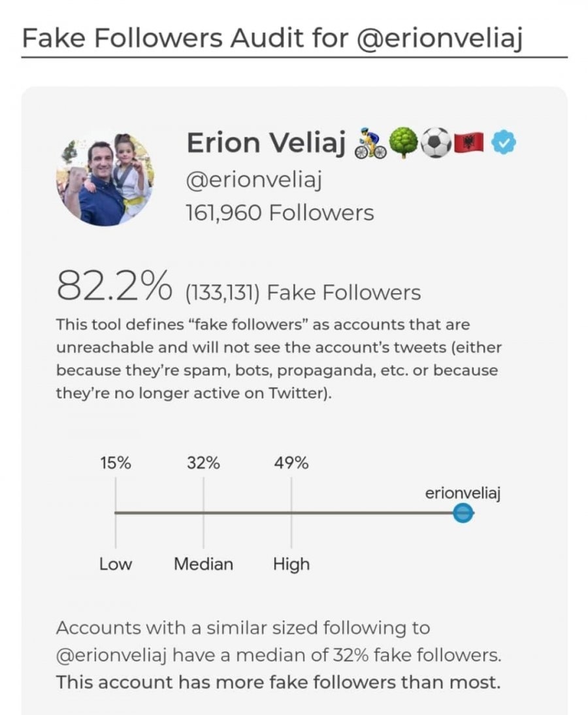This screenshot has height=715, width=588.
Task: Click the Median label below the scale
Action: click(x=203, y=565)
